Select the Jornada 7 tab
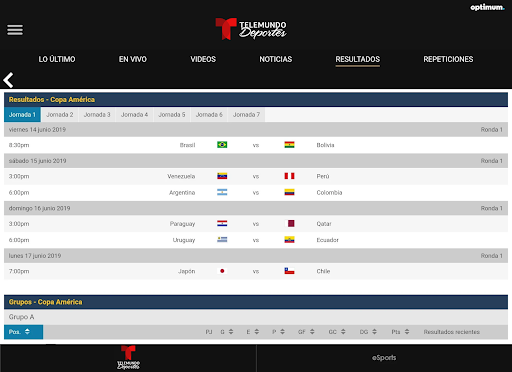 [246, 115]
